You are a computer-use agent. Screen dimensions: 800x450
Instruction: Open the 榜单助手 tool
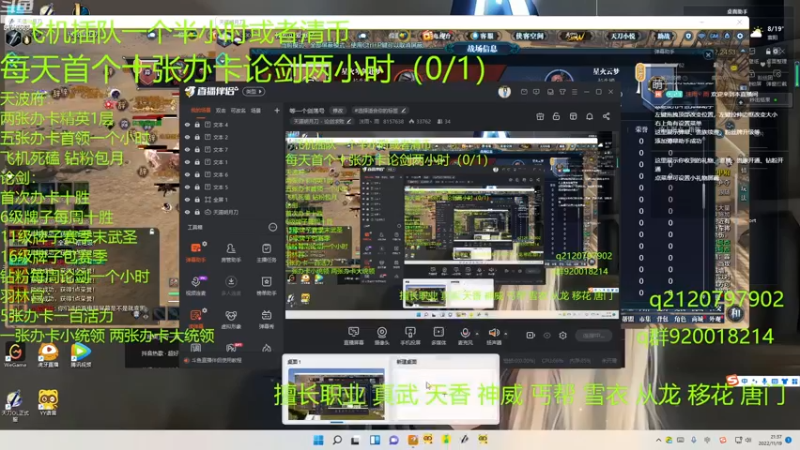coord(266,285)
